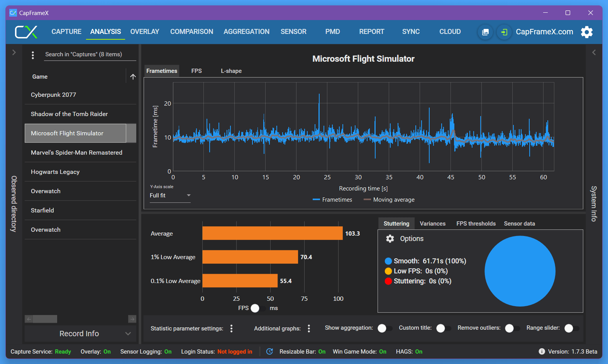Image resolution: width=608 pixels, height=364 pixels.
Task: Open the captures list three-dot menu
Action: click(x=33, y=55)
